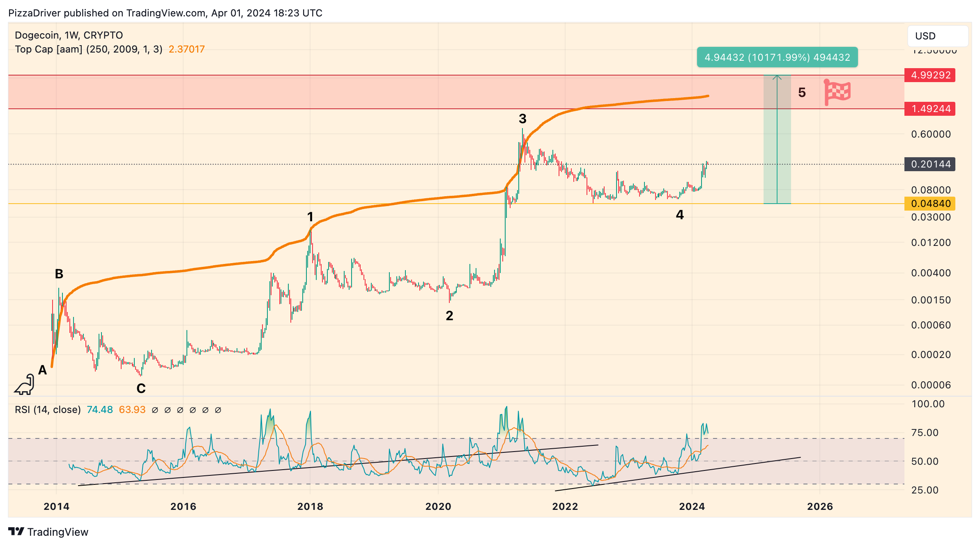The width and height of the screenshot is (980, 546).
Task: Click the RSI (14, close) indicator legend
Action: coord(48,410)
